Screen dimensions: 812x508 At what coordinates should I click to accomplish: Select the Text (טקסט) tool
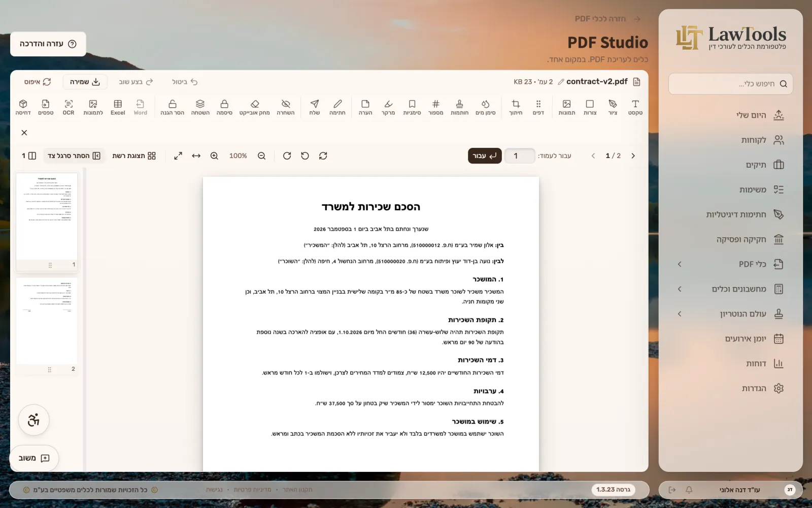pyautogui.click(x=635, y=107)
